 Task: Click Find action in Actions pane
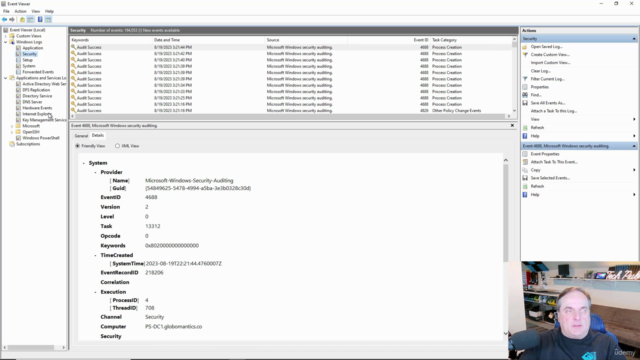[x=536, y=95]
